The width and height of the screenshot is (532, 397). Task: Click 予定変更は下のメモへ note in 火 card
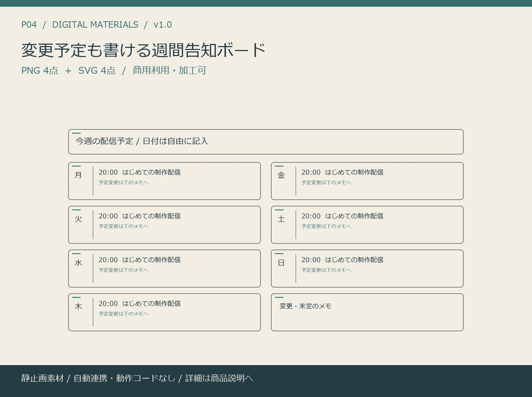(x=124, y=226)
